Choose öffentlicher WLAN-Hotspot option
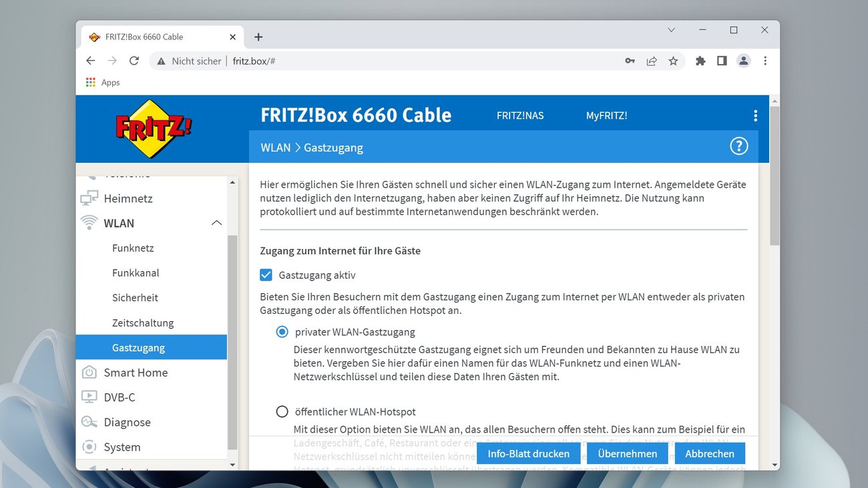Screen dimensions: 868x488 pyautogui.click(x=282, y=411)
